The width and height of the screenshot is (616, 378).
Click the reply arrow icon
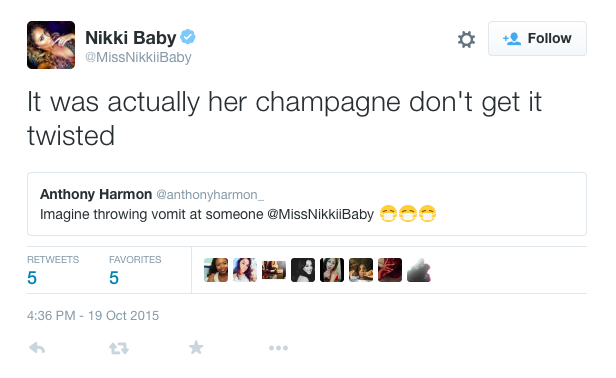tap(37, 348)
